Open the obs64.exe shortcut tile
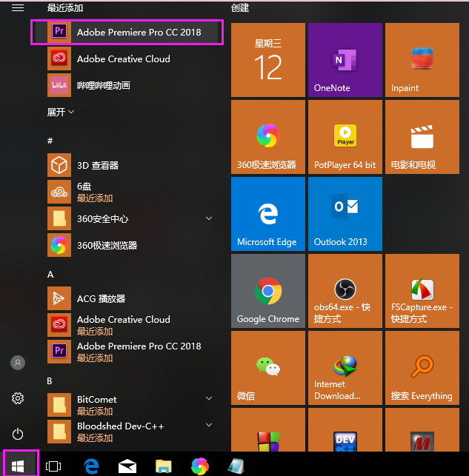This screenshot has height=476, width=469. point(345,291)
